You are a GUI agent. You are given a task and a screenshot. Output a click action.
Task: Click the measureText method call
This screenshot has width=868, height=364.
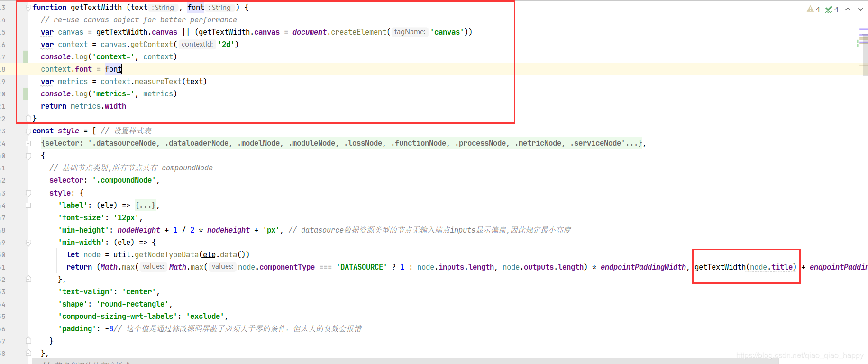[158, 82]
